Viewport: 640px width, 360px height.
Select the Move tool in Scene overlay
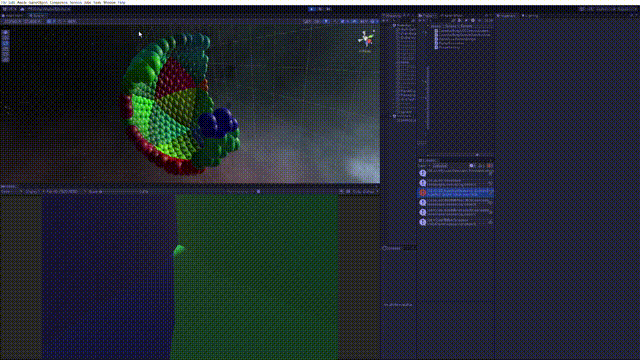pyautogui.click(x=5, y=38)
